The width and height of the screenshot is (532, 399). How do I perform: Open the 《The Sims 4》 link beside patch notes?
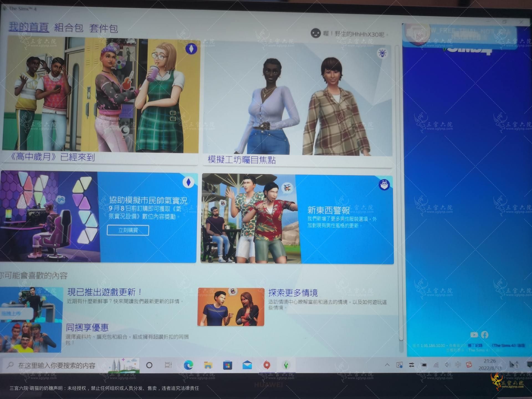(x=508, y=346)
